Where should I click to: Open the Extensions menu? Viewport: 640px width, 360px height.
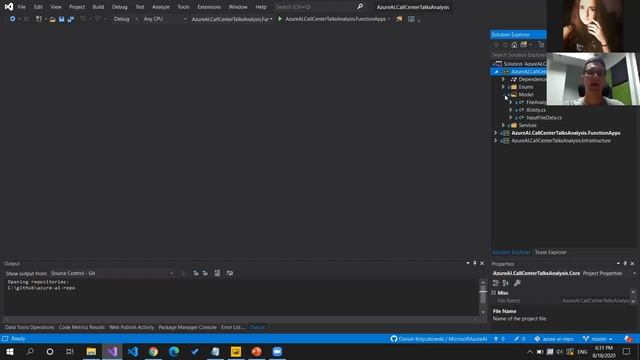click(x=209, y=7)
